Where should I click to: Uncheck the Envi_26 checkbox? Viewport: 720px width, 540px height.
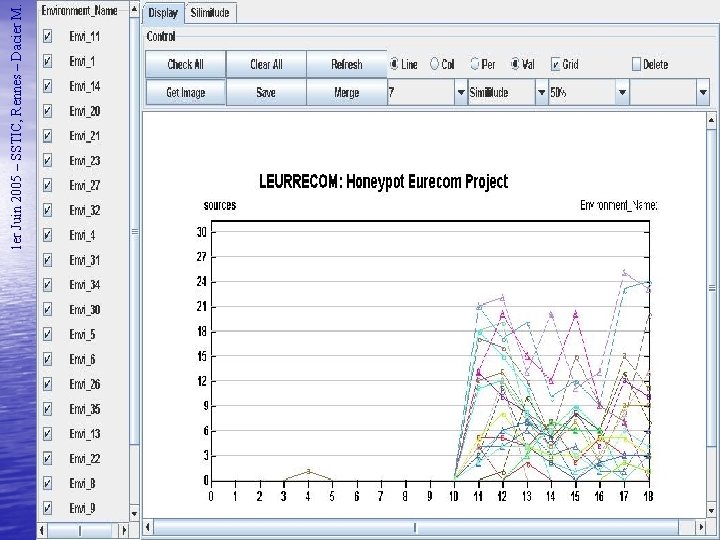47,384
